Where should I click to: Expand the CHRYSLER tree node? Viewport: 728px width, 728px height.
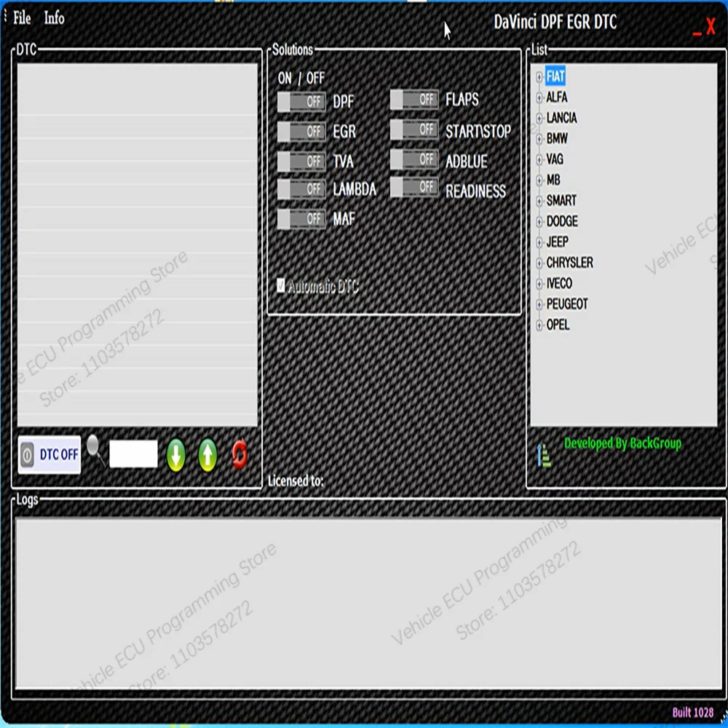[539, 263]
